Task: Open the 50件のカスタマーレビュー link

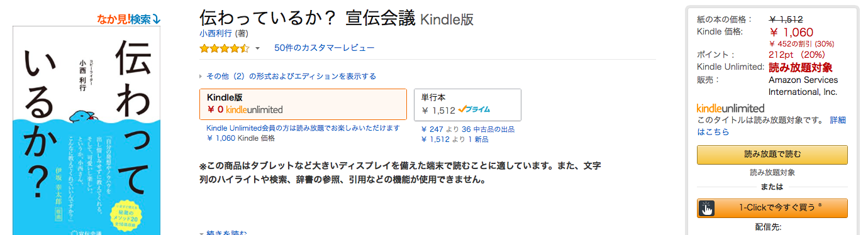Action: tap(324, 48)
